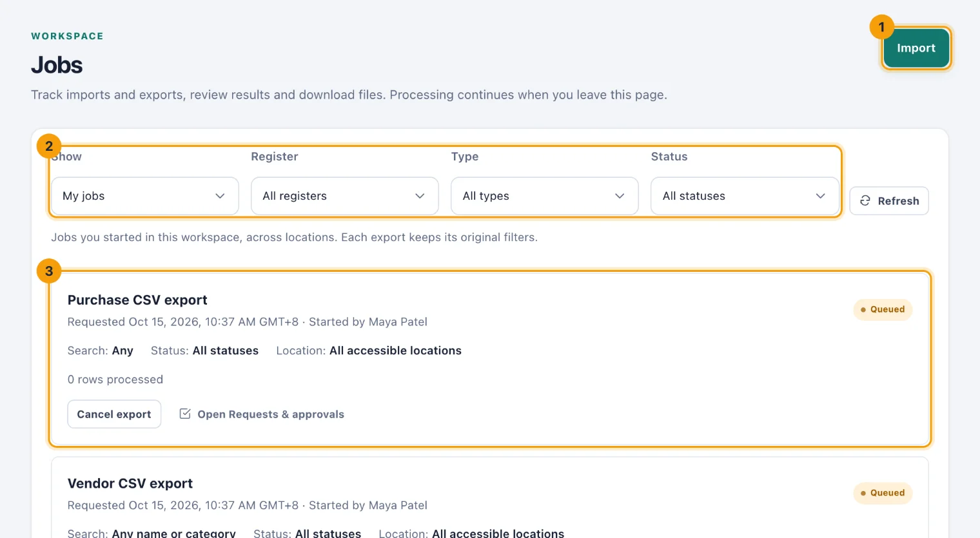Click the WORKSPACE label
Screen dimensions: 980x538
coord(67,36)
